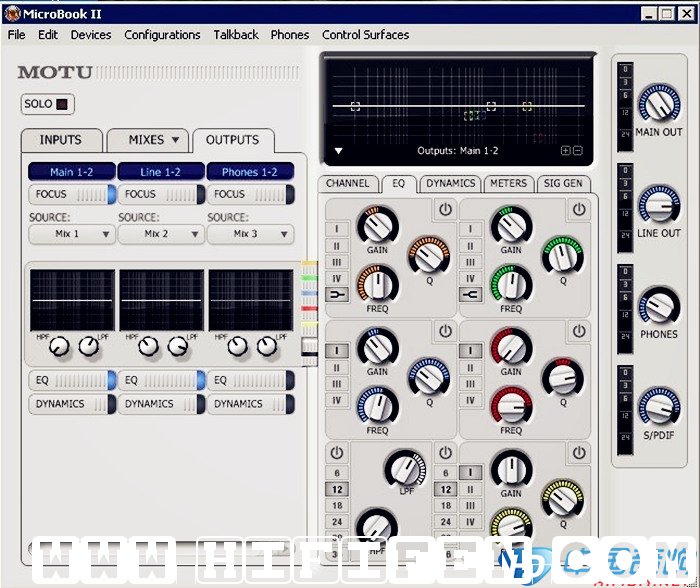
Task: Open the Devices menu
Action: [x=91, y=35]
